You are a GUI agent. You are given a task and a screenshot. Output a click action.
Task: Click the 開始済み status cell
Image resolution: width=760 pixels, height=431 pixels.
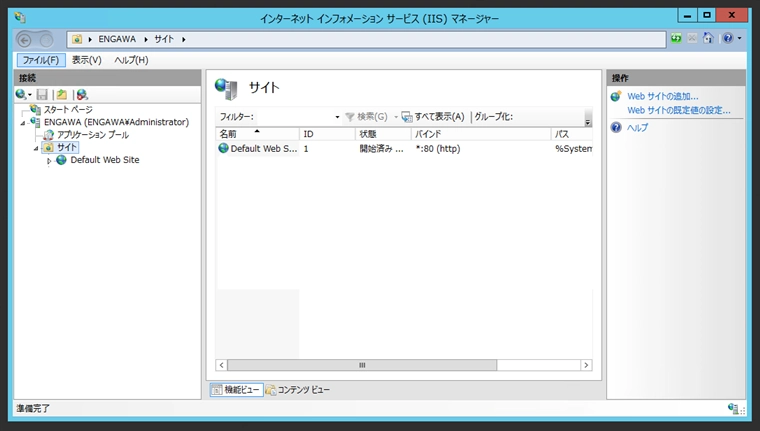381,149
